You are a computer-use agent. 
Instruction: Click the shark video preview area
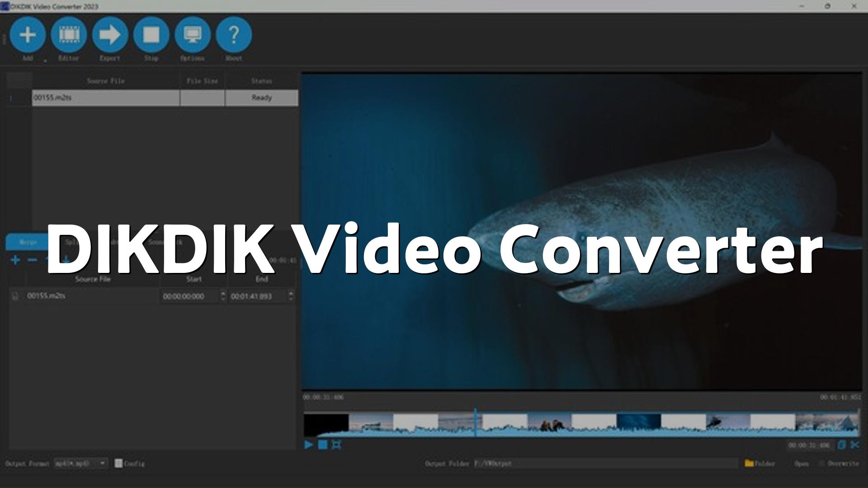[x=582, y=231]
